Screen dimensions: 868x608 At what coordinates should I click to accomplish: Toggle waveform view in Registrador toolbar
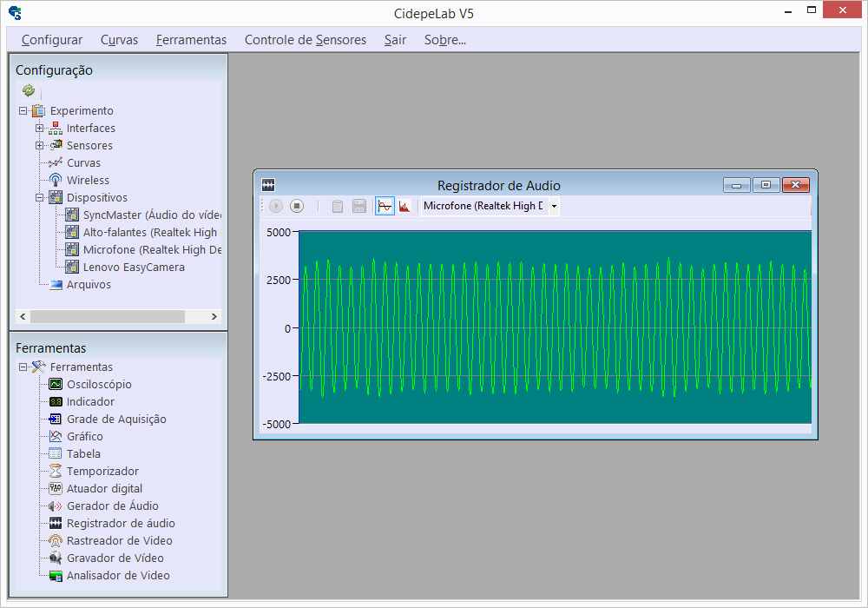(x=385, y=206)
